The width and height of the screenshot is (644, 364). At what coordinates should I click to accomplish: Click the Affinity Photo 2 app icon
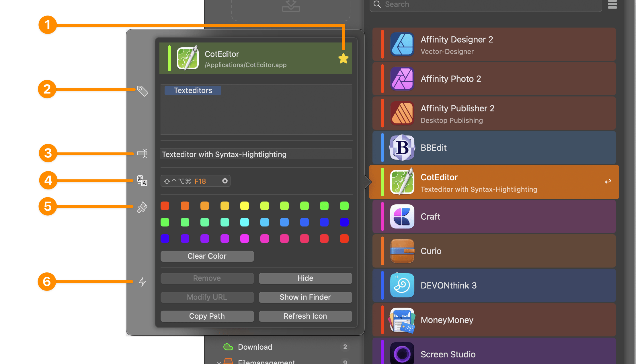pyautogui.click(x=402, y=79)
